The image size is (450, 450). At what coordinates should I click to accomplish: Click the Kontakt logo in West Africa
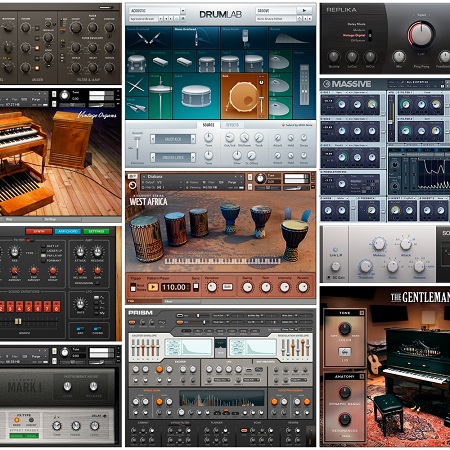point(133,185)
